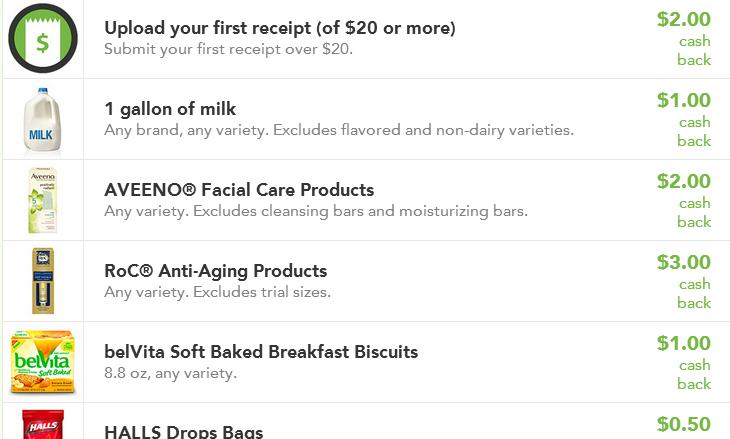Open the AVEENO Facial Care Products title
730x439 pixels.
(x=239, y=189)
